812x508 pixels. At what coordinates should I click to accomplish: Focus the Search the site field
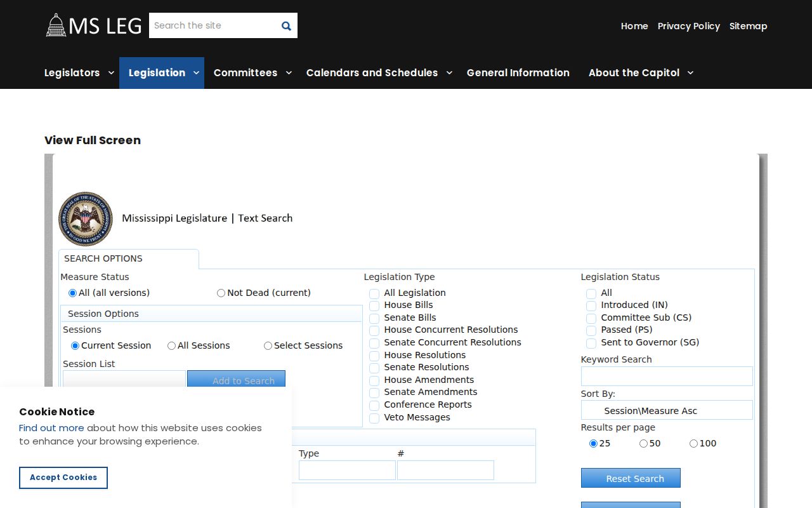point(213,25)
